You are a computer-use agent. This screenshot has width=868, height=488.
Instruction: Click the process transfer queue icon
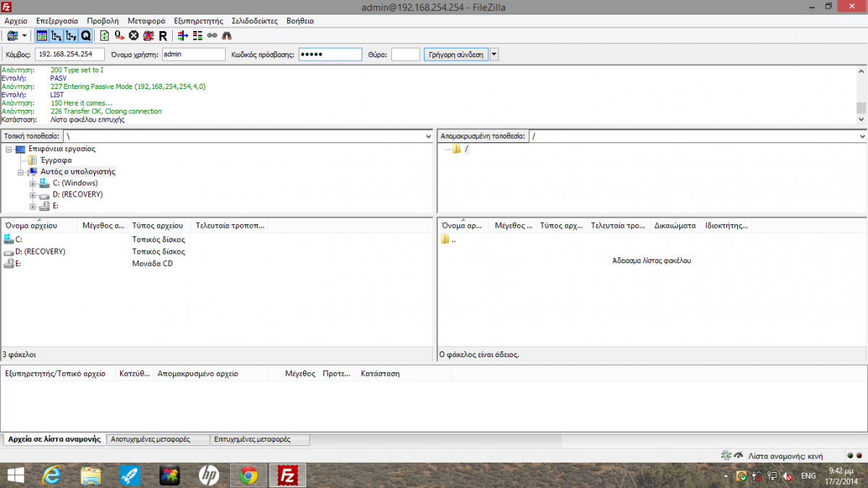[118, 35]
